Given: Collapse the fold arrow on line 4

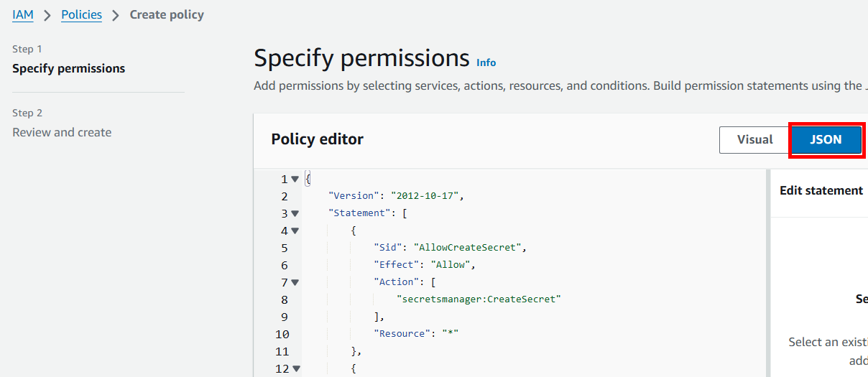Looking at the screenshot, I should click(x=295, y=231).
